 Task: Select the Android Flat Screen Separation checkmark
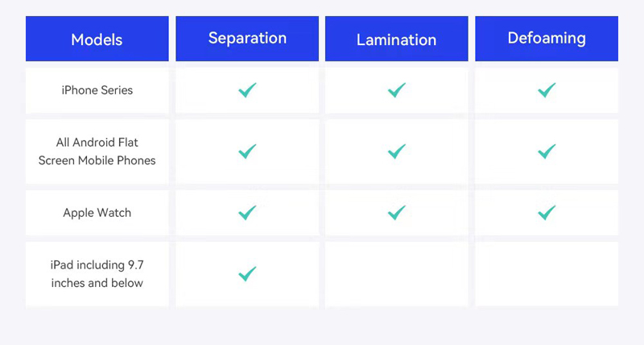click(x=247, y=152)
